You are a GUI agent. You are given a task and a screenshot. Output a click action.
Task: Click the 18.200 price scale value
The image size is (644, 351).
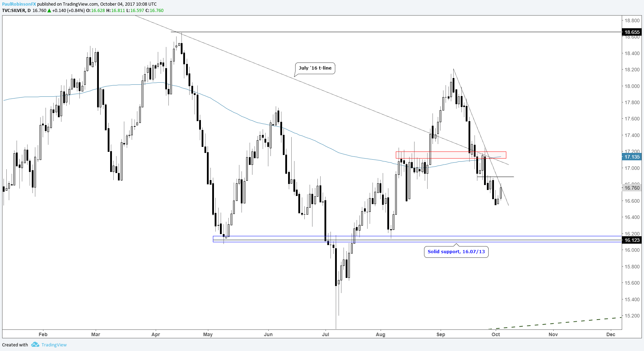(632, 70)
